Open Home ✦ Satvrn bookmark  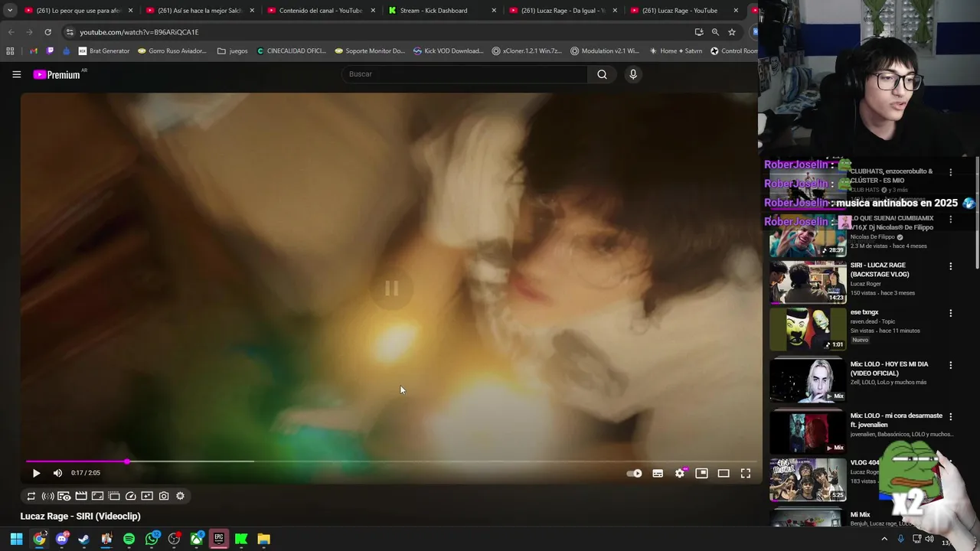(x=676, y=51)
